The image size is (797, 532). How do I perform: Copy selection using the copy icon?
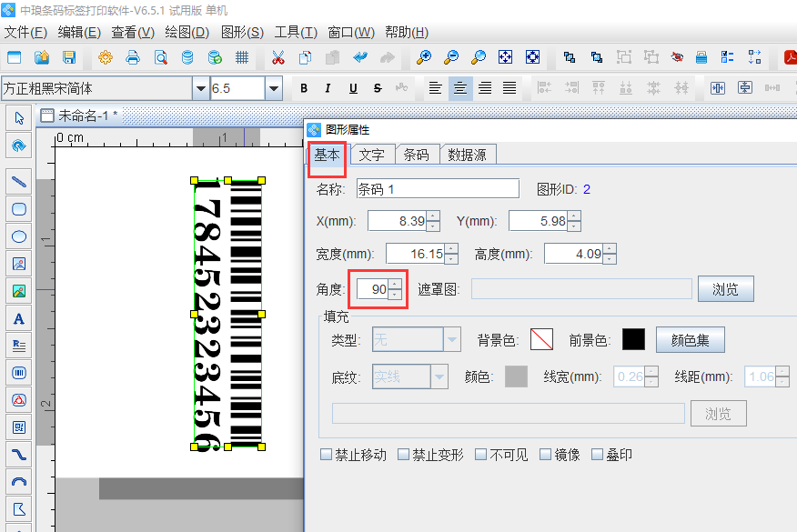coord(306,57)
